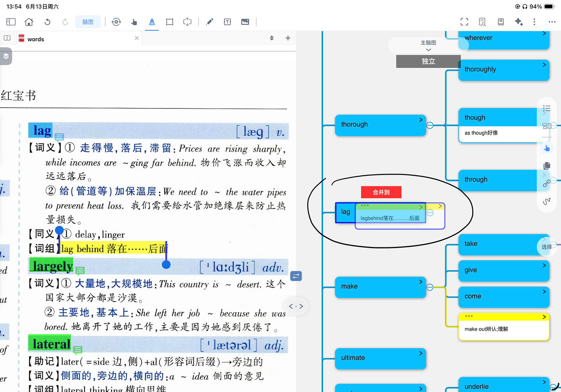Select the thoroughly node
561x392 pixels.
click(x=504, y=70)
